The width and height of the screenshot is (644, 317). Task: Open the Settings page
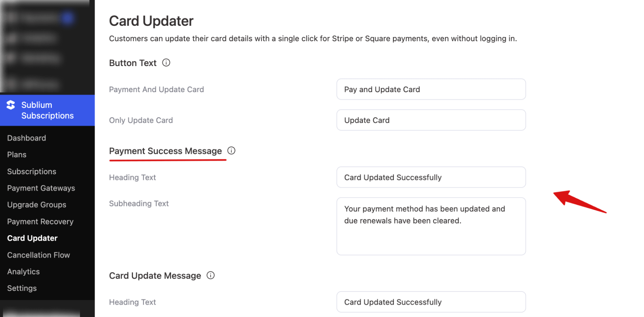click(22, 288)
